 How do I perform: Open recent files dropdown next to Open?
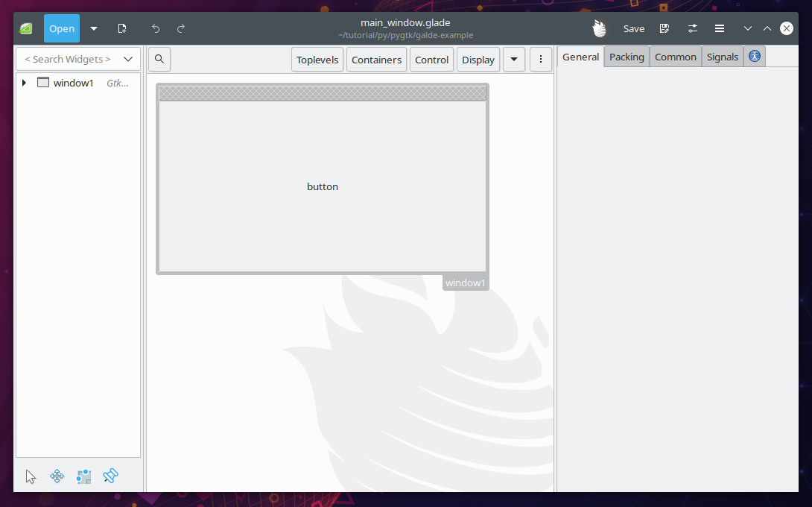click(94, 28)
